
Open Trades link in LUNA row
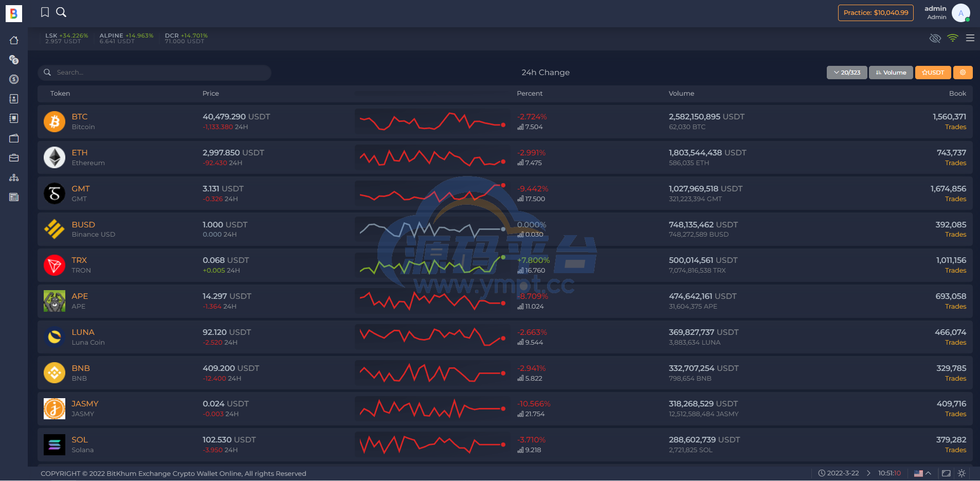955,343
